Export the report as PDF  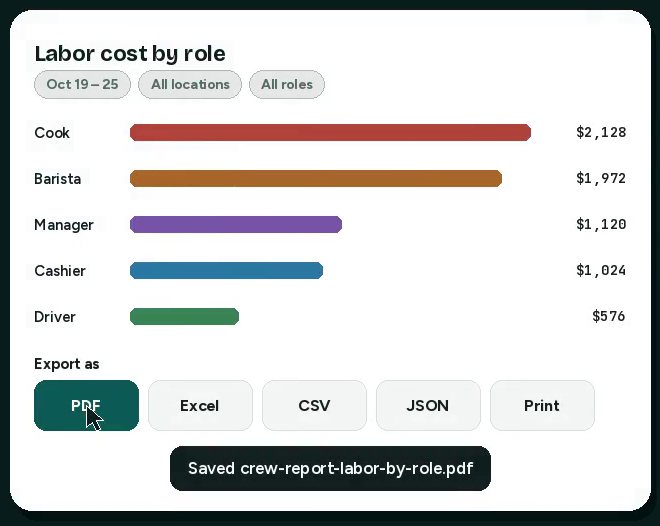click(86, 406)
